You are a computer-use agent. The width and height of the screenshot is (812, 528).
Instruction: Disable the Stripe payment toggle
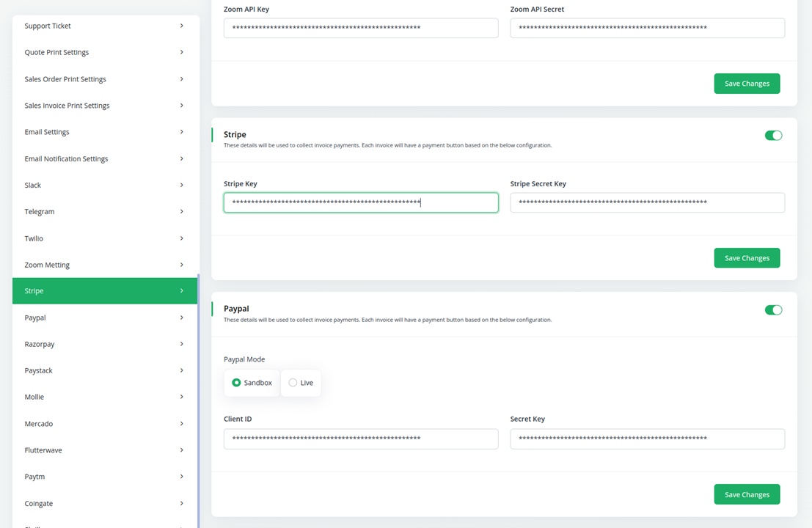tap(773, 136)
